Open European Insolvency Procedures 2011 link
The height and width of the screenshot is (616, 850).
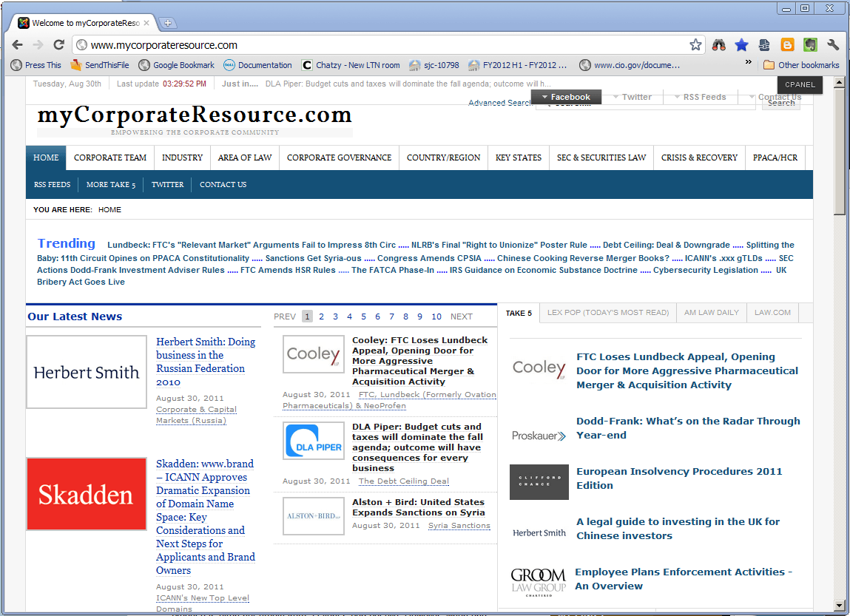(678, 478)
